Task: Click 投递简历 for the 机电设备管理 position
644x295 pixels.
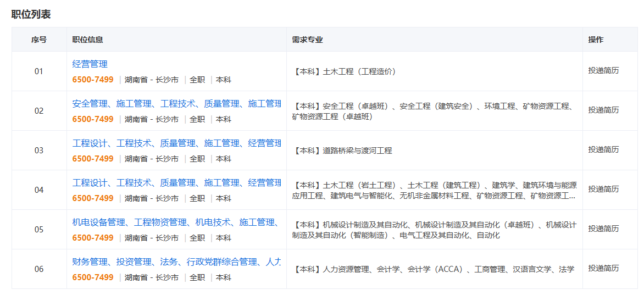Action: [603, 229]
